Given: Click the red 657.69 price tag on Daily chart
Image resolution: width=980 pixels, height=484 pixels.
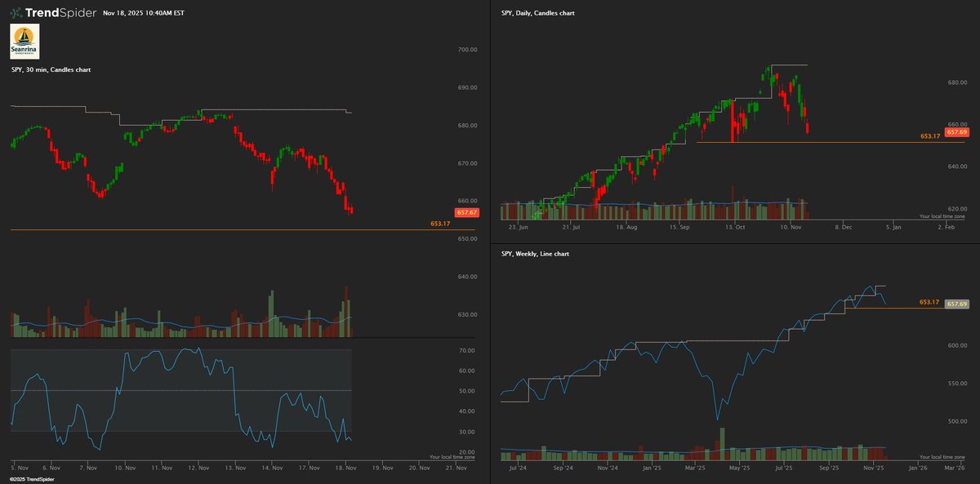Looking at the screenshot, I should 956,131.
